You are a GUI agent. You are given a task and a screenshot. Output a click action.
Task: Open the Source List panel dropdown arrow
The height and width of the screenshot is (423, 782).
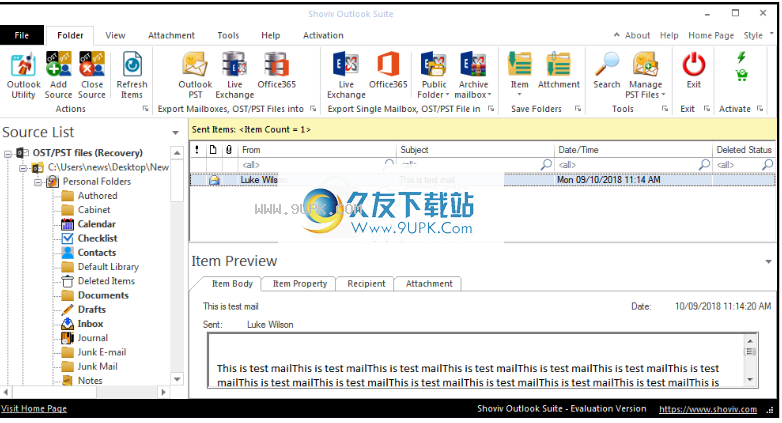tap(176, 133)
